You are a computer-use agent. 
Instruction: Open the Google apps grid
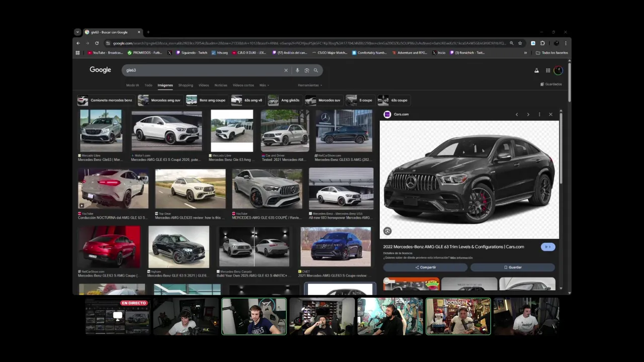tap(548, 70)
